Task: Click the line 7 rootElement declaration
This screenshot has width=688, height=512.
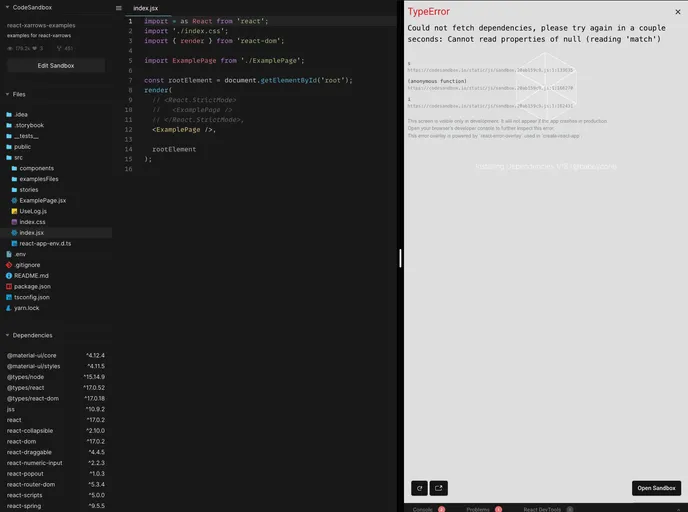Action: [x=248, y=80]
